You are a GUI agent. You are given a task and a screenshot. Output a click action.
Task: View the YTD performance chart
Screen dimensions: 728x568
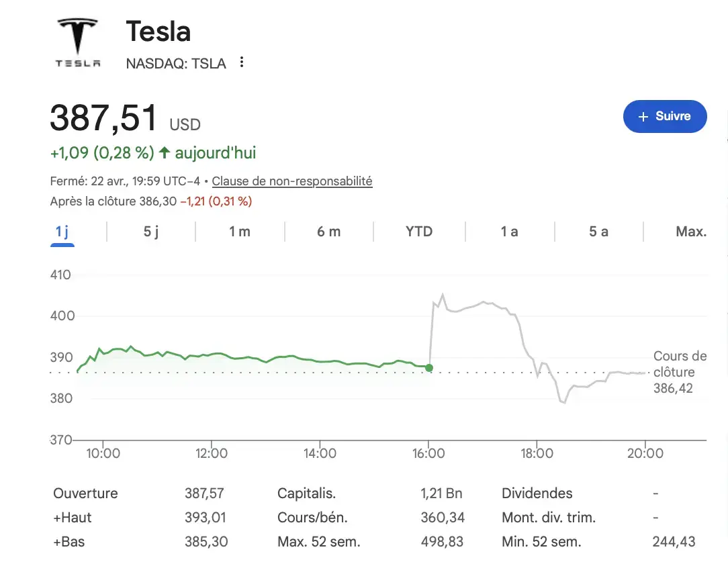pos(418,231)
